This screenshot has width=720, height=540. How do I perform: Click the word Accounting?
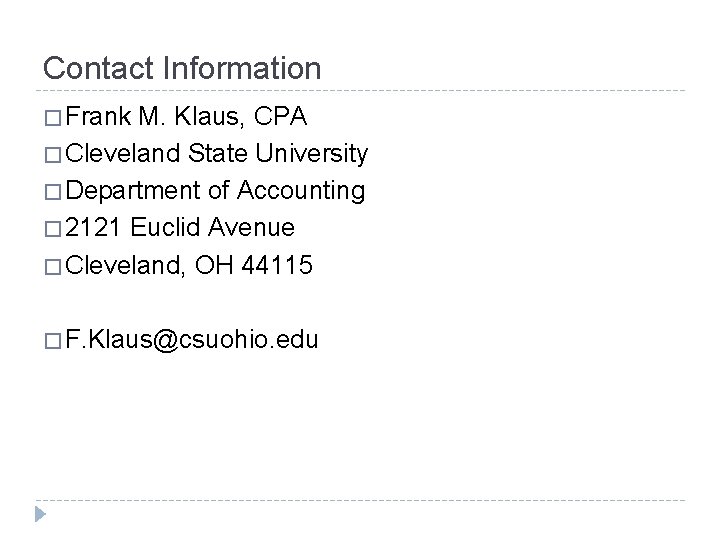click(x=301, y=191)
